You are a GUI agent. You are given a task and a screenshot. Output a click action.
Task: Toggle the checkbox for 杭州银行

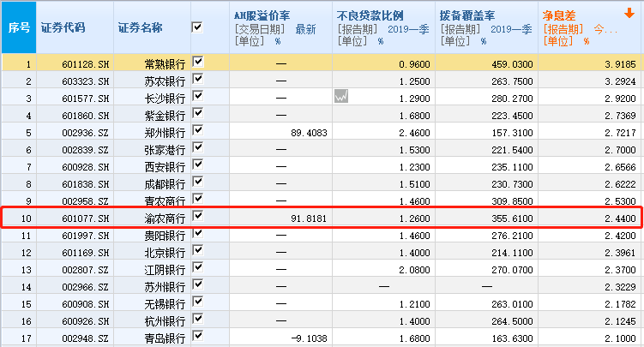coord(198,319)
